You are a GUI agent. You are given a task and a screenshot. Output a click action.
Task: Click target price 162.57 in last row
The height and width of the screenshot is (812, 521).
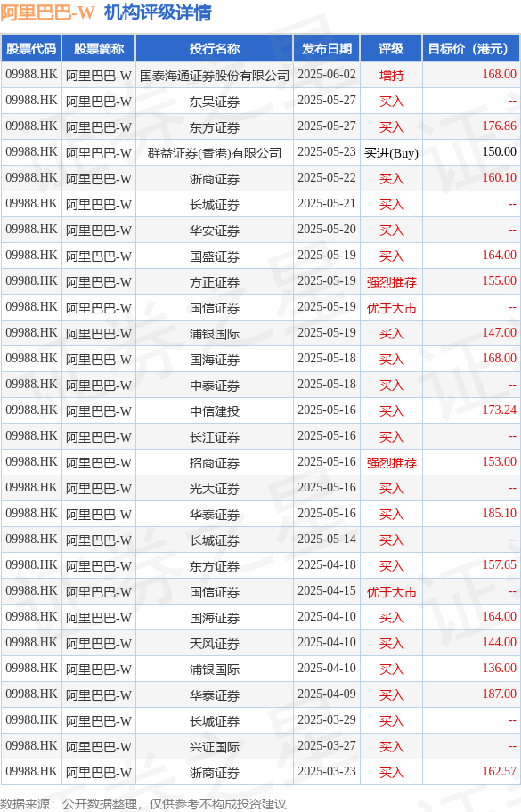(500, 772)
